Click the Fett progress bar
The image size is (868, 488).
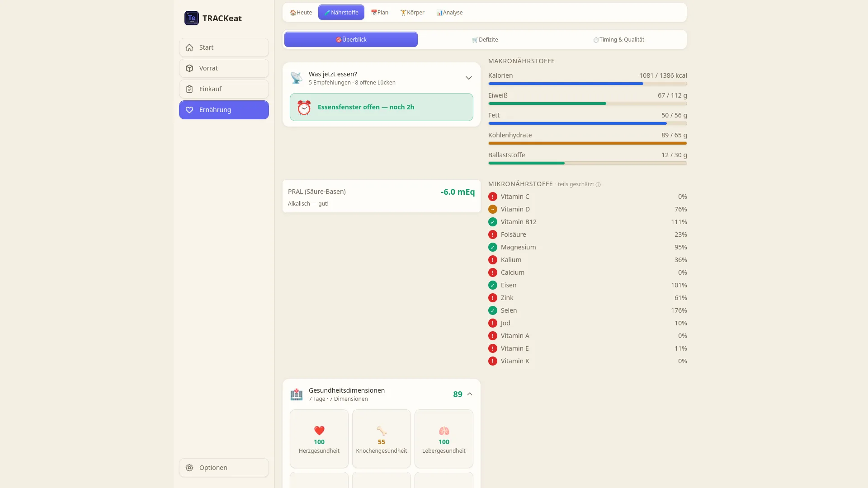[x=588, y=123]
